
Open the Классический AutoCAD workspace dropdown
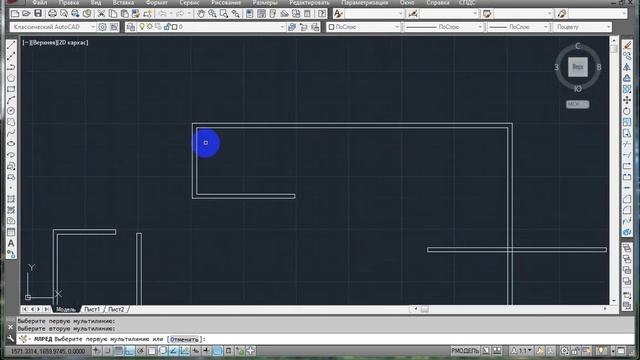(93, 27)
